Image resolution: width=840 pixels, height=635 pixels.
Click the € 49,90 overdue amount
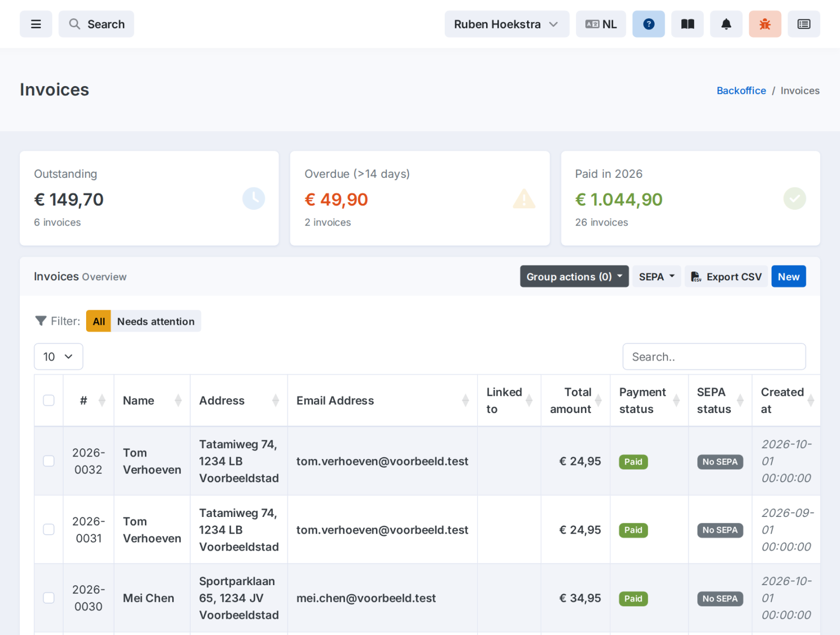click(336, 199)
